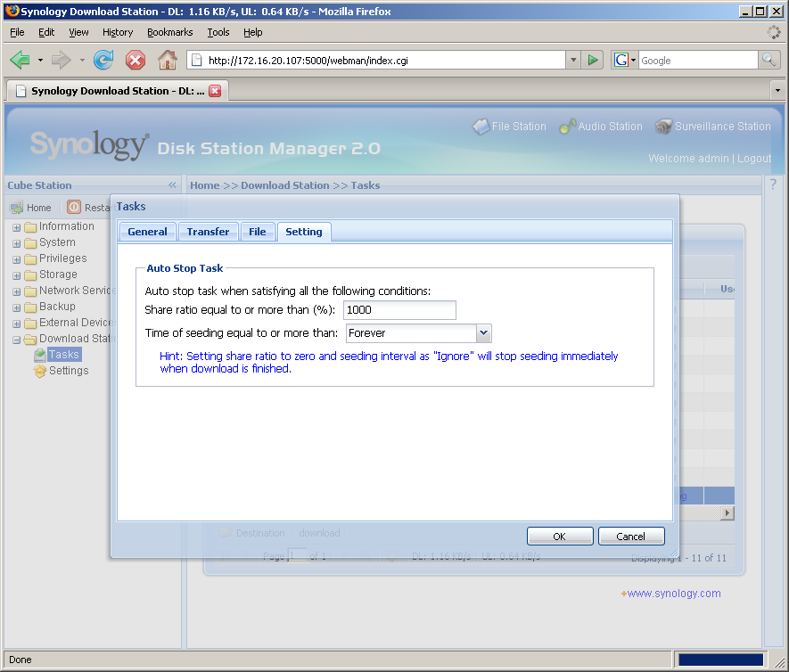Expand the External Devices tree node
Screen dimensions: 789x672
coord(17,324)
